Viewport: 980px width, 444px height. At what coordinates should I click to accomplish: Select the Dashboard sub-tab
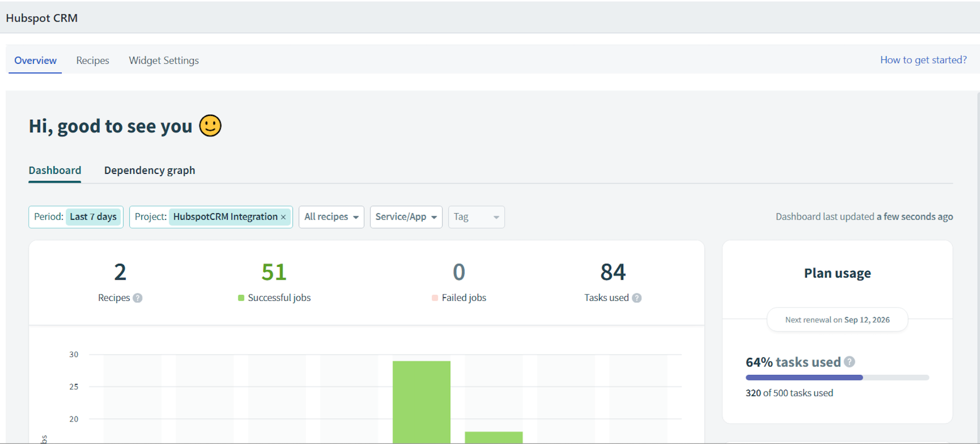[x=55, y=171]
